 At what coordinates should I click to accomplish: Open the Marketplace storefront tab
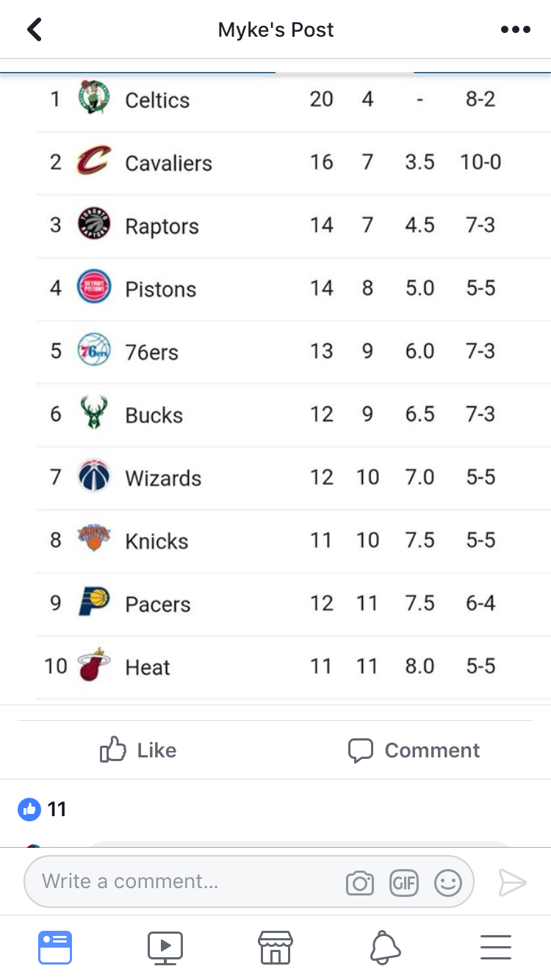275,948
